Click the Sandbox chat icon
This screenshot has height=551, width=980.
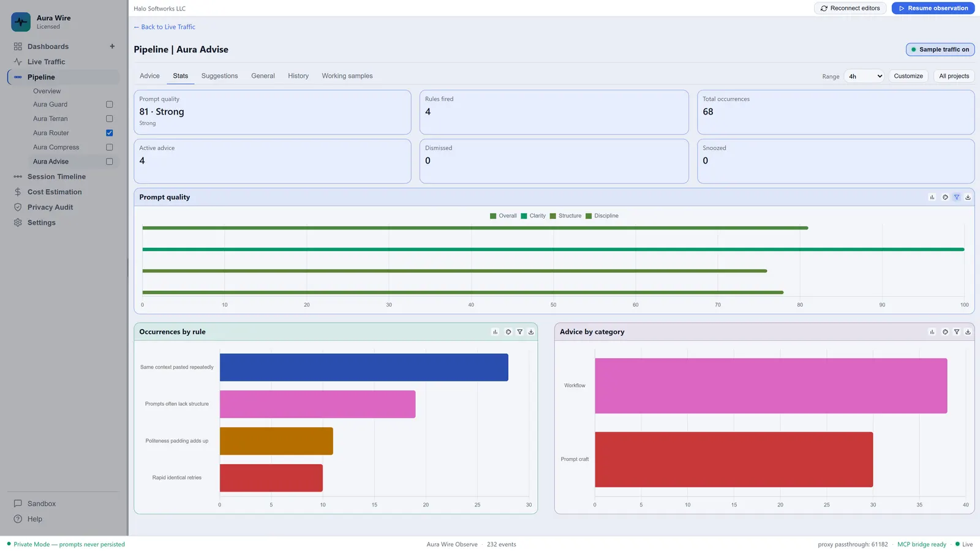pos(18,504)
